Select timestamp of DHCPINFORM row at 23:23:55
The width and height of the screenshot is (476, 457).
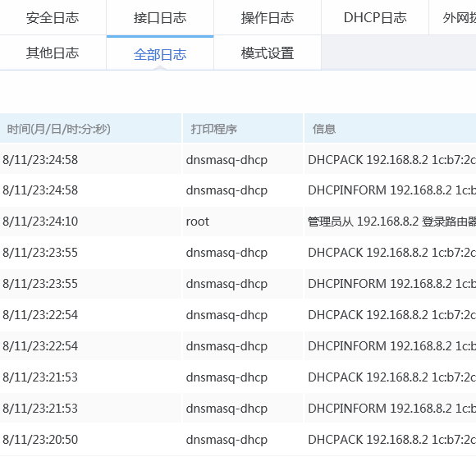40,283
